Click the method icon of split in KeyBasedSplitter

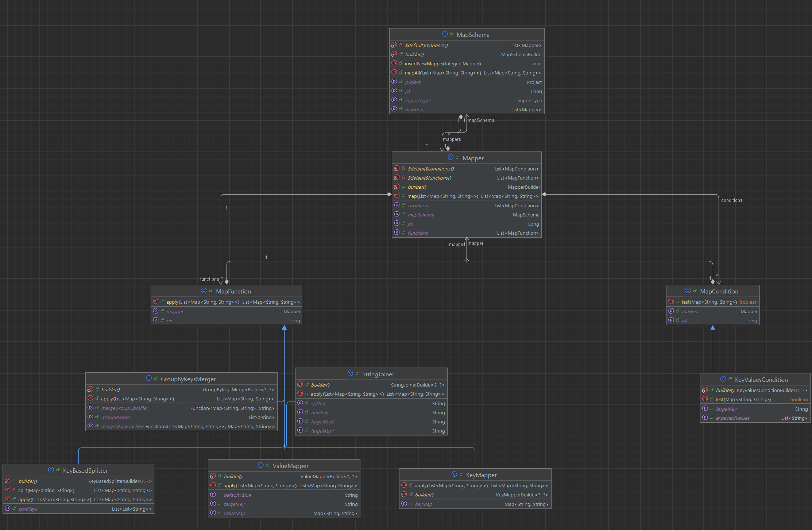8,490
